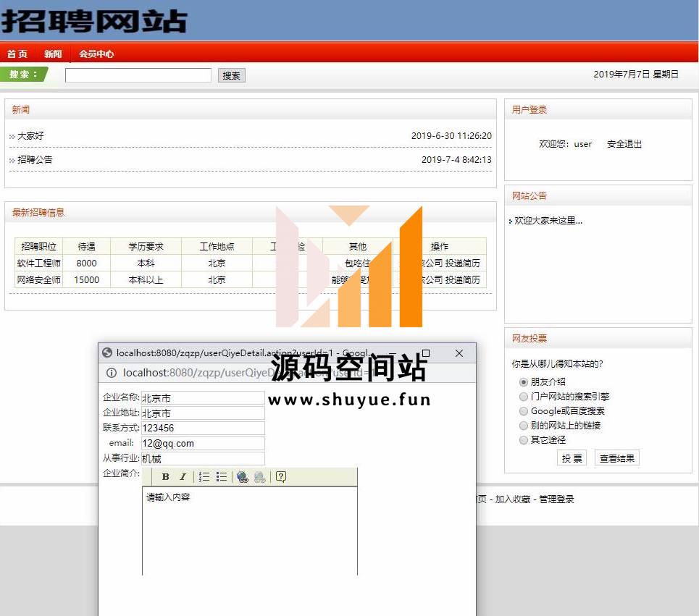Click the 2019-7-4 8:42:13 news timestamp

tap(456, 159)
